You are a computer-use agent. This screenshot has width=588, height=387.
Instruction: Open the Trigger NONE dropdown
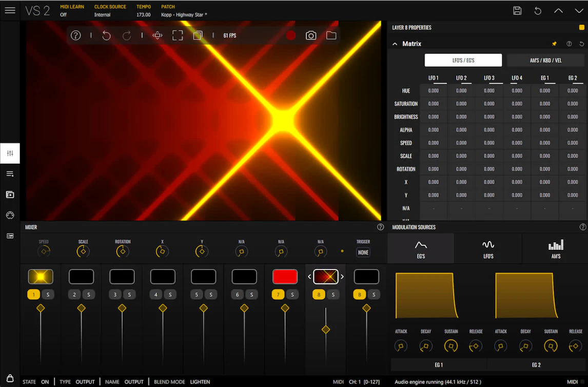(x=363, y=253)
